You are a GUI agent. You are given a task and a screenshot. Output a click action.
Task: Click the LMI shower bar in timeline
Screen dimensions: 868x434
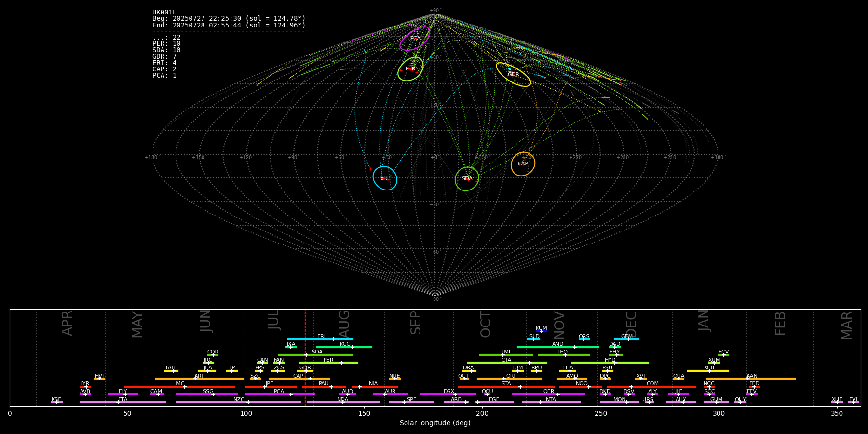tap(506, 355)
